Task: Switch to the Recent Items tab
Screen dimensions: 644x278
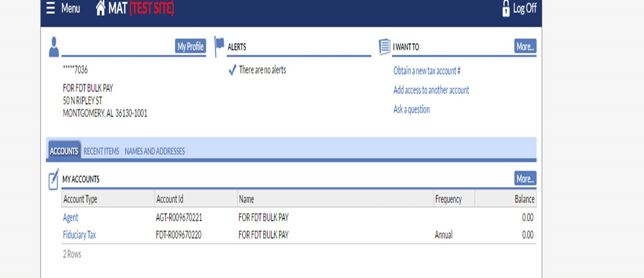Action: 101,151
